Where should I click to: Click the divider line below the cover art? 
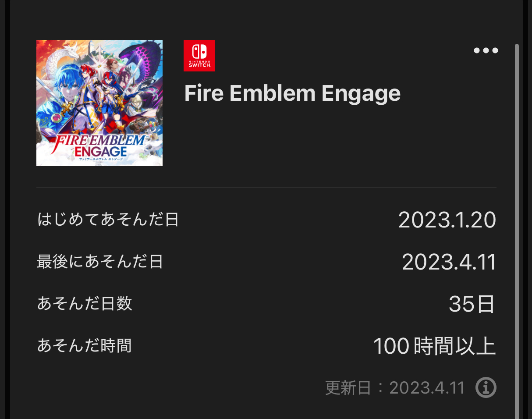[266, 187]
